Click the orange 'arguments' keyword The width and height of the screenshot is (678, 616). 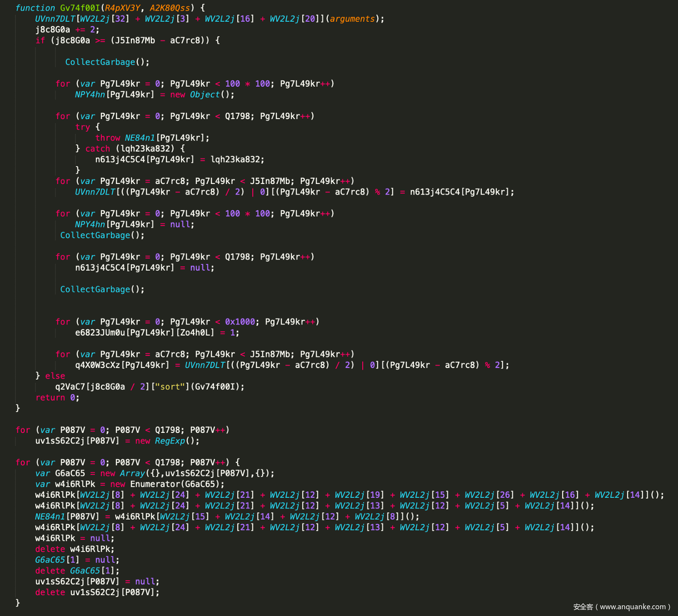tap(352, 19)
